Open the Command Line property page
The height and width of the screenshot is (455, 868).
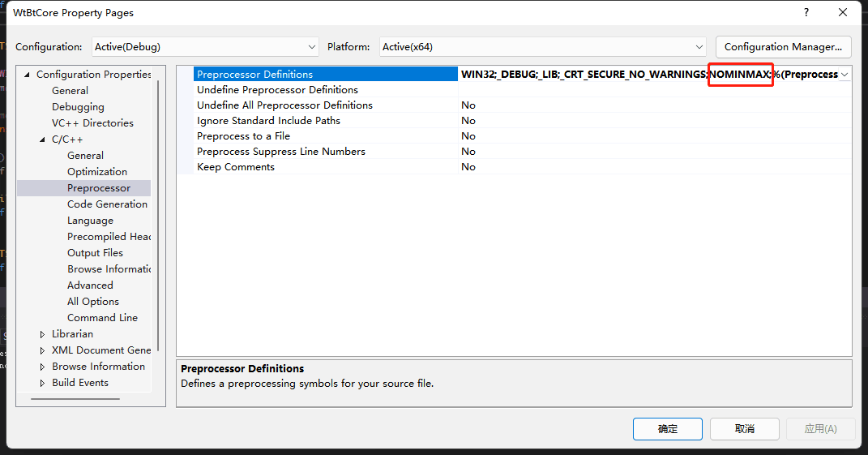click(102, 318)
